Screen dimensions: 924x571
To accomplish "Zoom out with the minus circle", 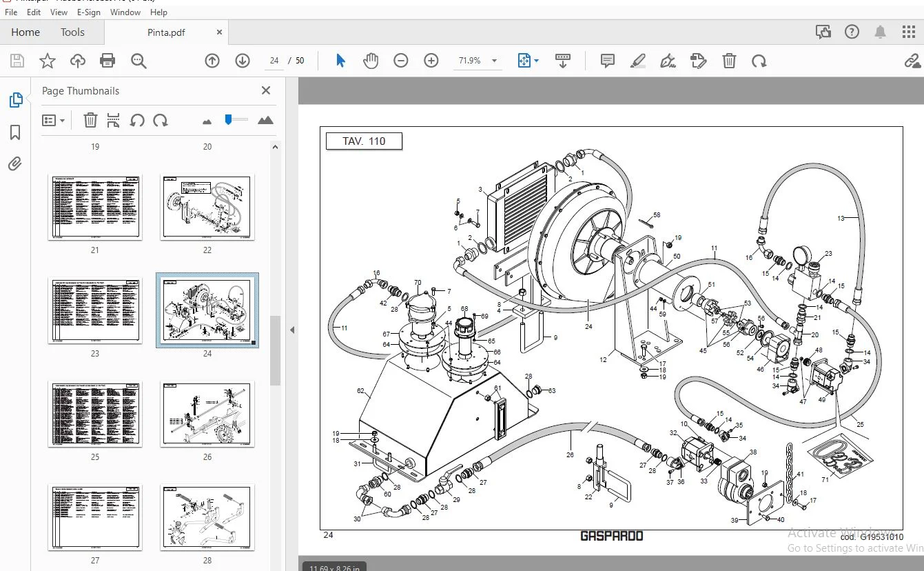I will (x=401, y=61).
